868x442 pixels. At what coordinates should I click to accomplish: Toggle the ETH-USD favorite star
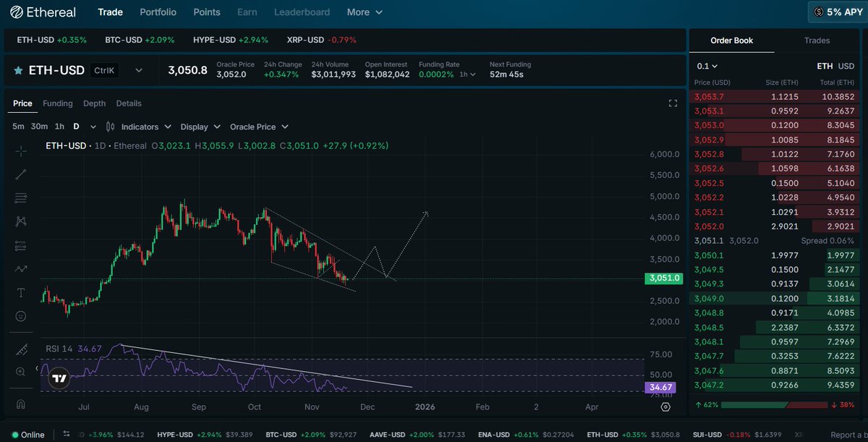[x=18, y=71]
